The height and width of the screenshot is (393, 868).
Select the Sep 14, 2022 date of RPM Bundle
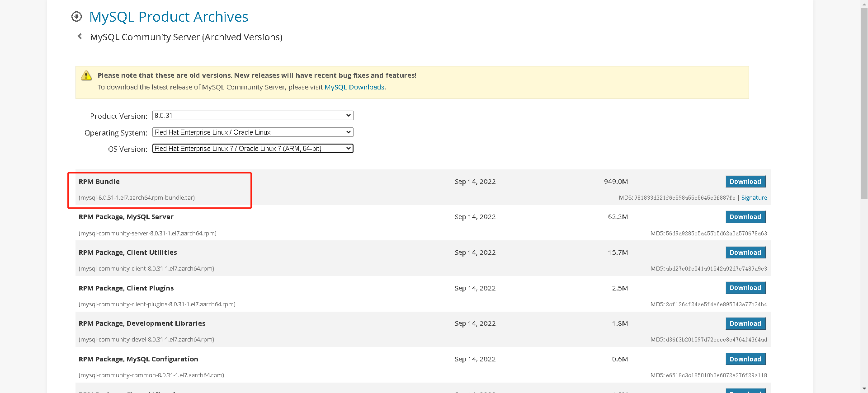(475, 182)
